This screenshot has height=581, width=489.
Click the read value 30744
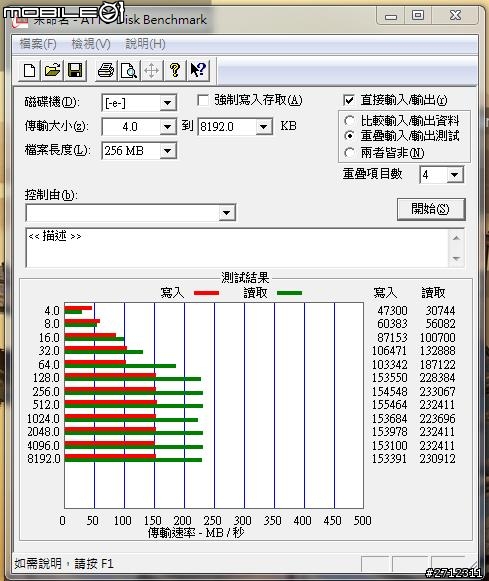click(x=440, y=311)
